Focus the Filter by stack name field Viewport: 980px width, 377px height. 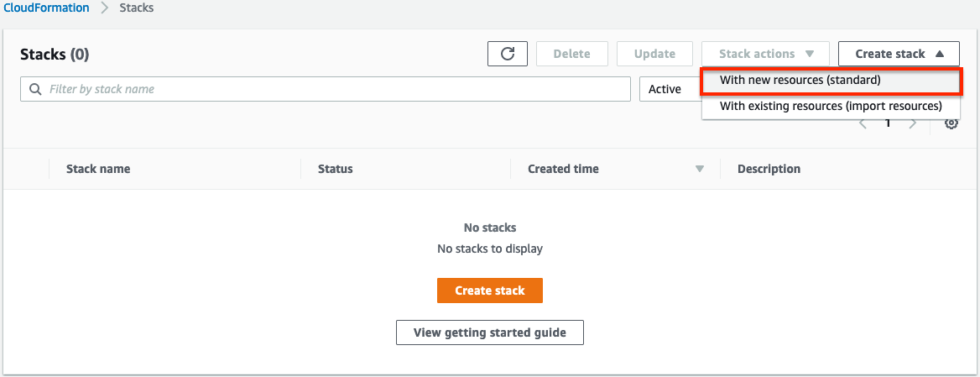(x=336, y=89)
